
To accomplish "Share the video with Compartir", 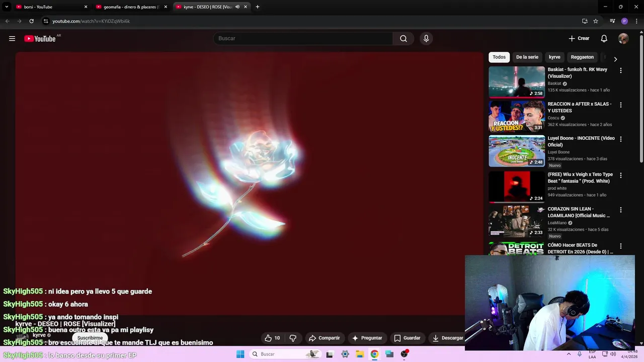I will tap(325, 338).
